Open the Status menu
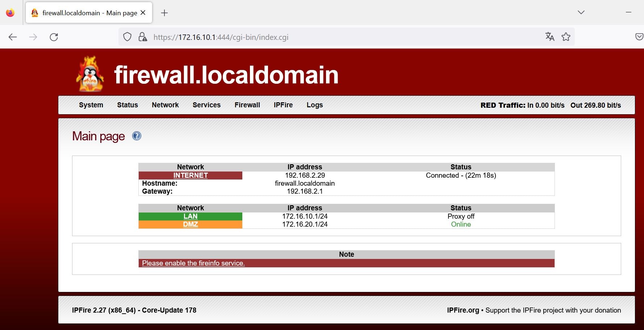 tap(127, 105)
